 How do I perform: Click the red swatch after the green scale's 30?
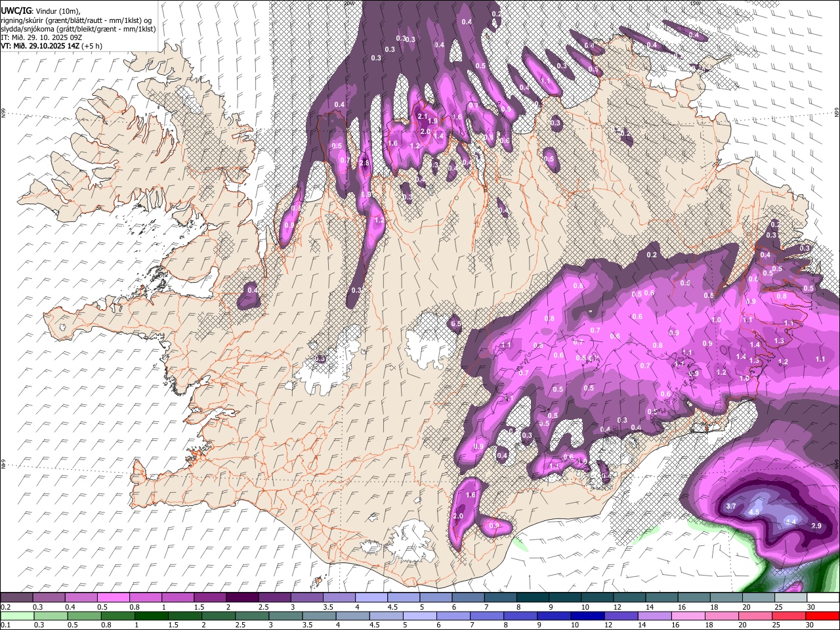[x=822, y=616]
